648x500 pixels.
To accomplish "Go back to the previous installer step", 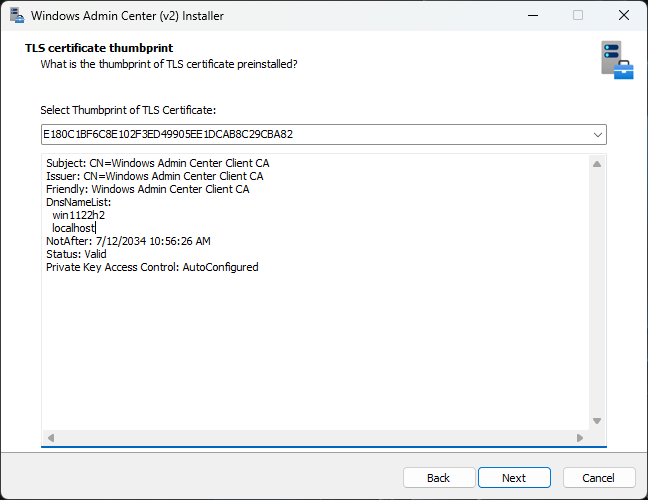I will pos(439,478).
